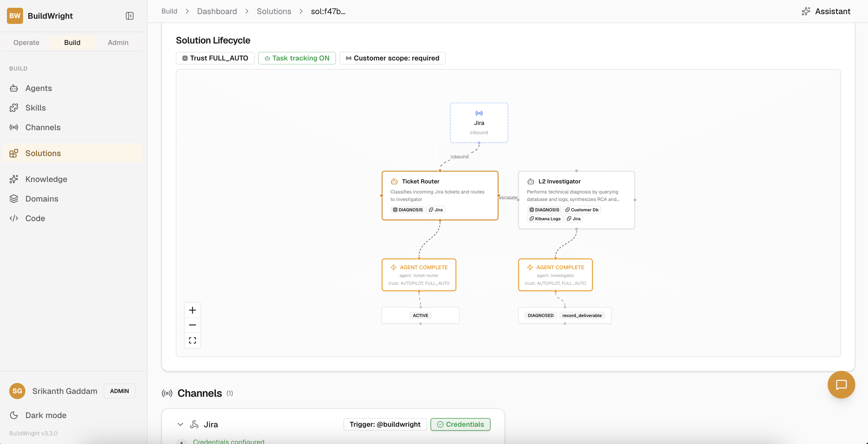Open Channels in the sidebar
868x444 pixels.
tap(72, 127)
